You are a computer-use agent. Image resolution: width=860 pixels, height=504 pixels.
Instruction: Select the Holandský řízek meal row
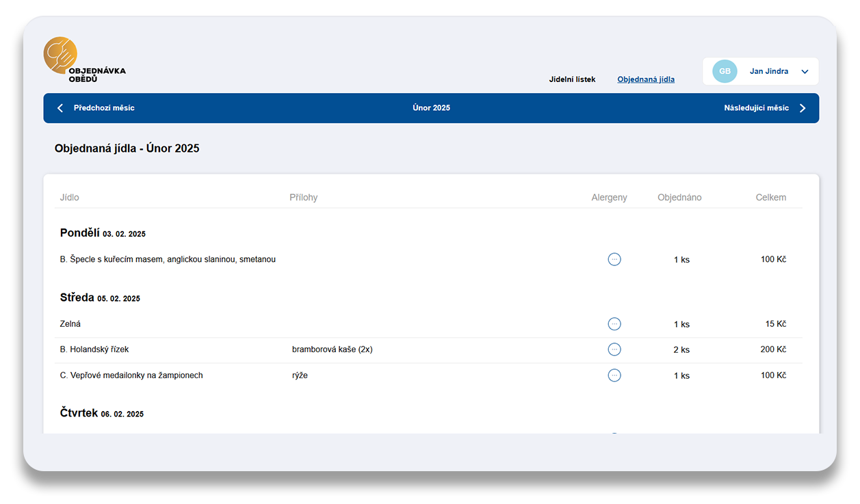[x=94, y=349]
